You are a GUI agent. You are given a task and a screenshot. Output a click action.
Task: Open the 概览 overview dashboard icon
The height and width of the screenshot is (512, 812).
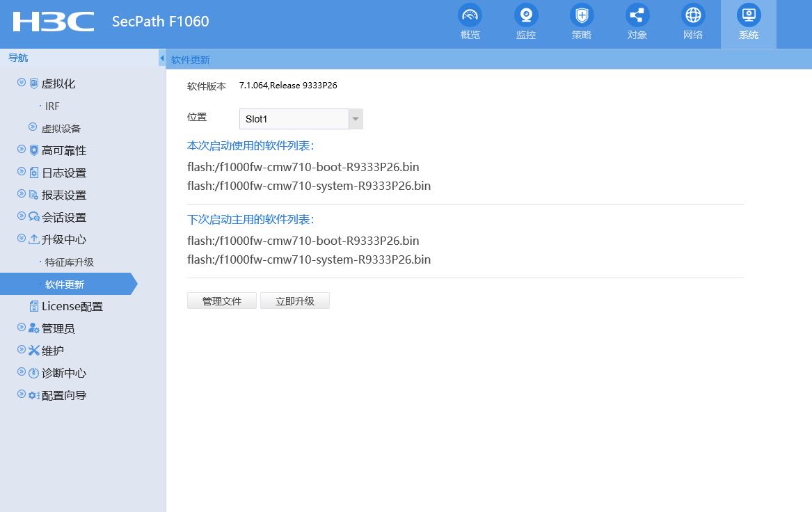[x=470, y=15]
